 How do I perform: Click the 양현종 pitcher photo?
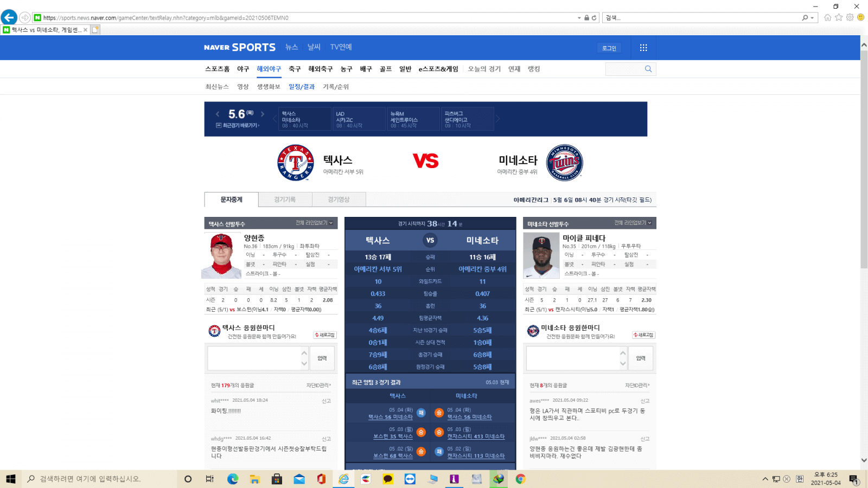(x=221, y=255)
